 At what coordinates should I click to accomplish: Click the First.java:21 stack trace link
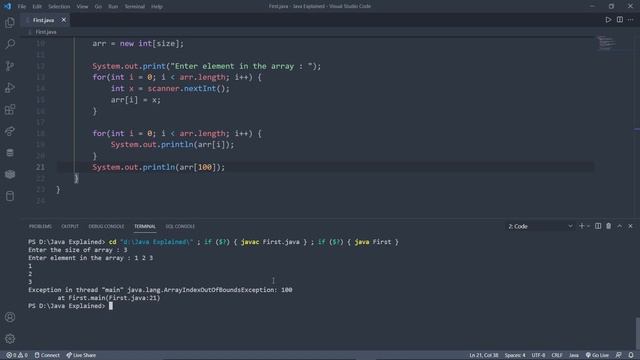(x=134, y=298)
